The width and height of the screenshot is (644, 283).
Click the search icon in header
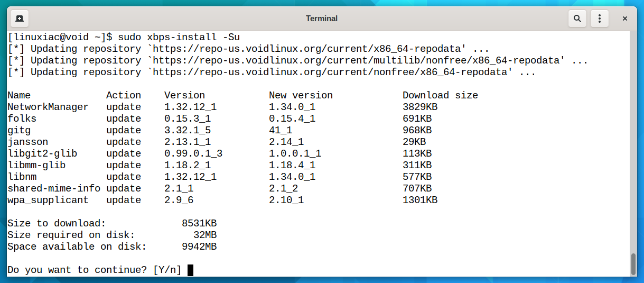(577, 19)
